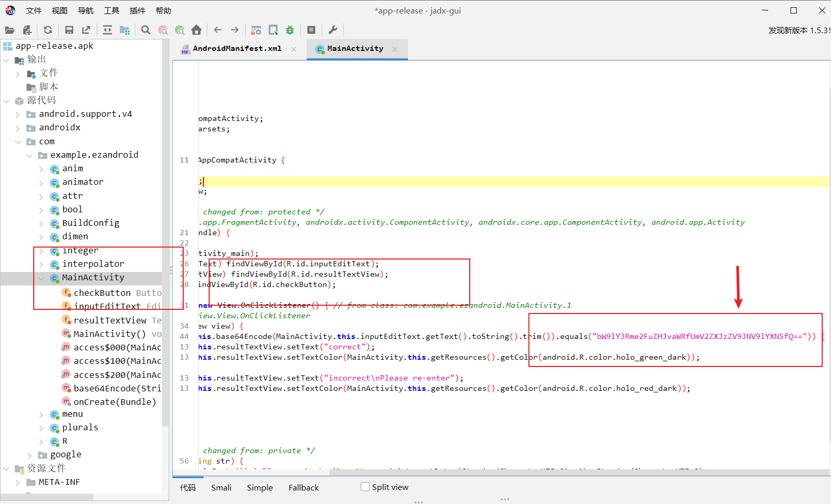Expand the 文件 folder node
This screenshot has width=831, height=504.
point(18,74)
